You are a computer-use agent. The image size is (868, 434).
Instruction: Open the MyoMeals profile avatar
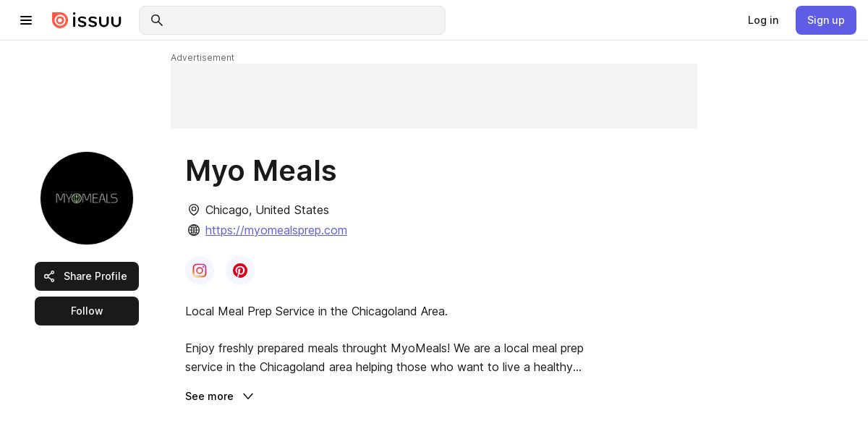click(87, 198)
